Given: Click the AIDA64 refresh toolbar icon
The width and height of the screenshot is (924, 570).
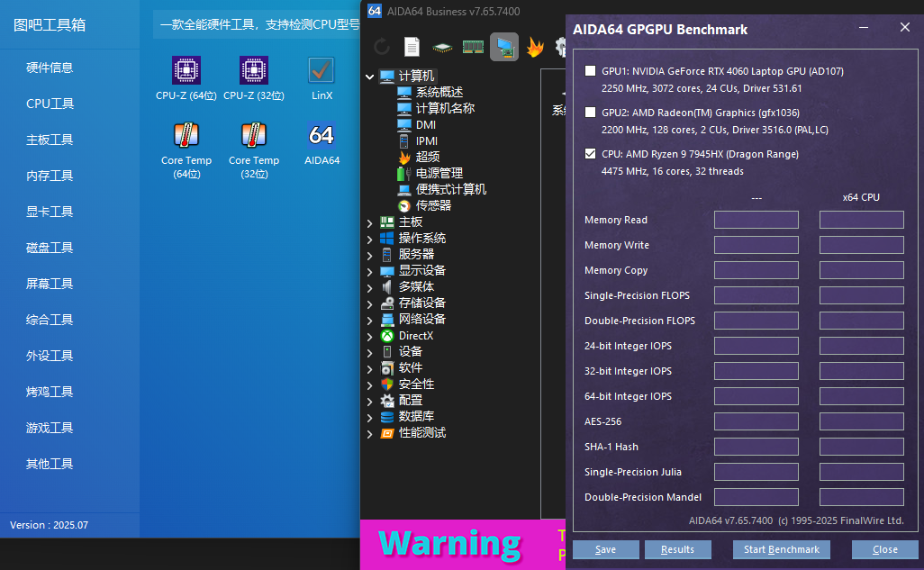Looking at the screenshot, I should tap(381, 47).
